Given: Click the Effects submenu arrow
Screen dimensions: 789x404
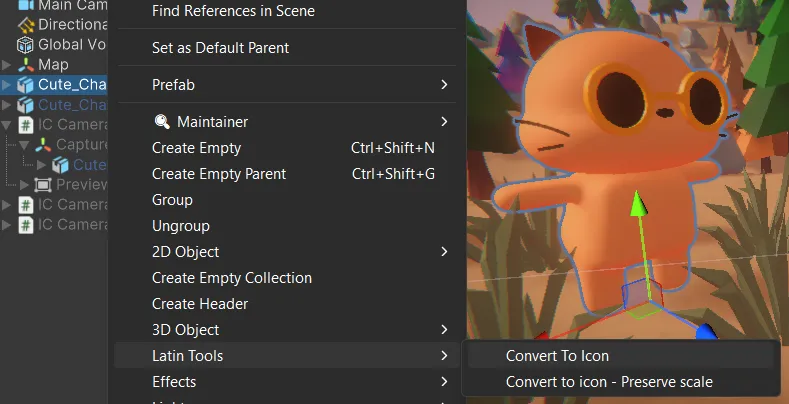Looking at the screenshot, I should [444, 382].
